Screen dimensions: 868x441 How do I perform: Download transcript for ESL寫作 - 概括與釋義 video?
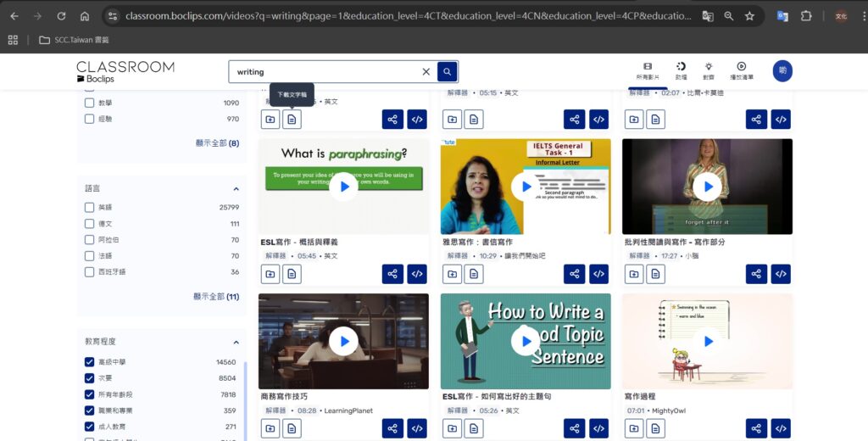(292, 274)
